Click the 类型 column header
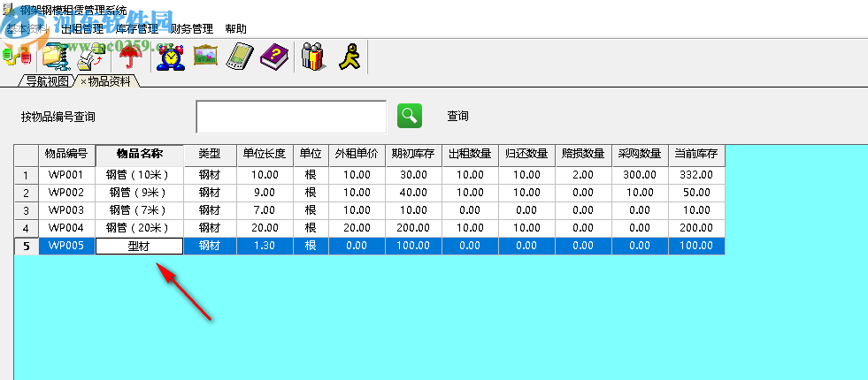The height and width of the screenshot is (380, 868). (210, 155)
